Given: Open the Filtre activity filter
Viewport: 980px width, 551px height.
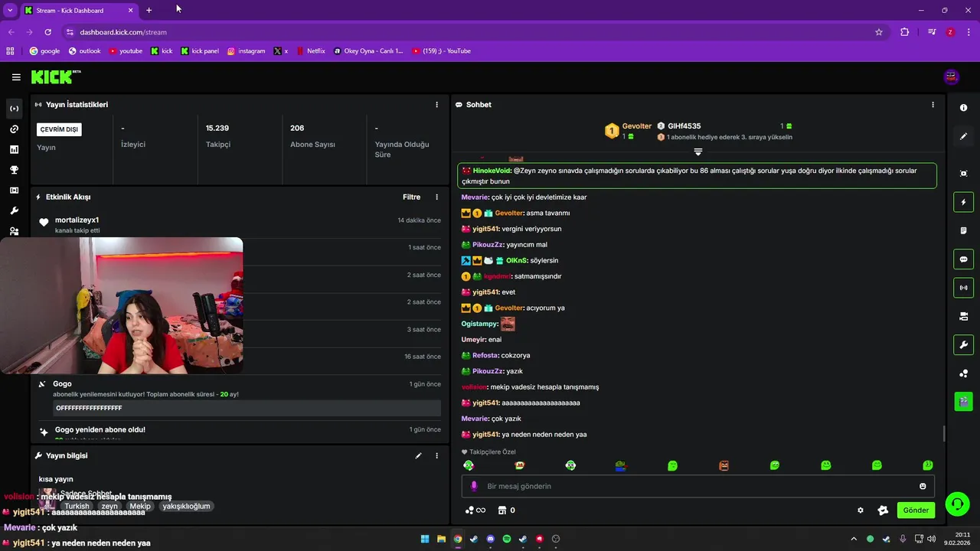Looking at the screenshot, I should [x=411, y=197].
